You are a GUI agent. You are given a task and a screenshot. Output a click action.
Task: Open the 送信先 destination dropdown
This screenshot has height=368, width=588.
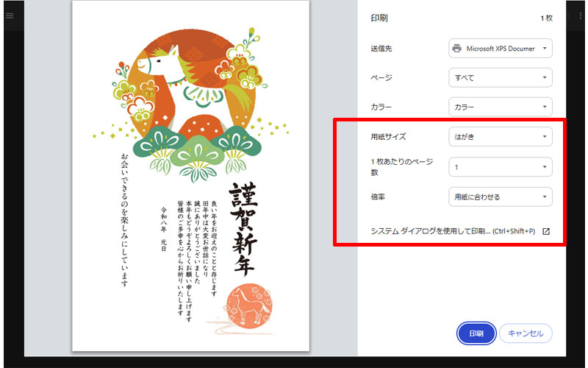[501, 49]
